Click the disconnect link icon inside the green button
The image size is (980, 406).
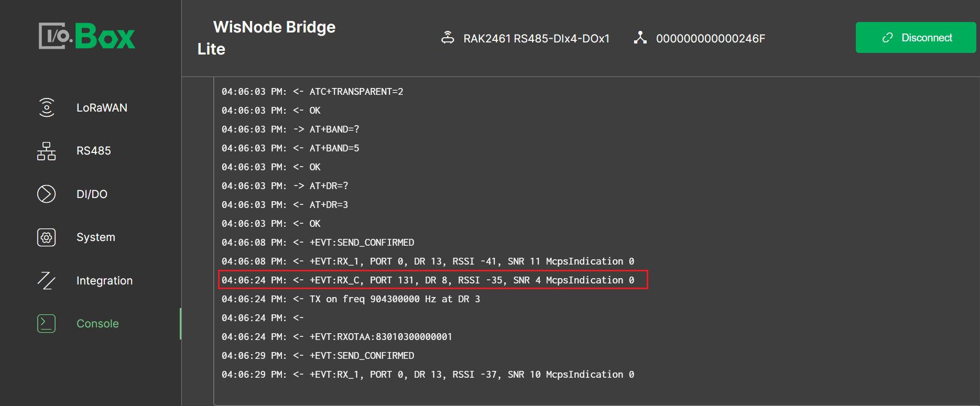point(887,37)
